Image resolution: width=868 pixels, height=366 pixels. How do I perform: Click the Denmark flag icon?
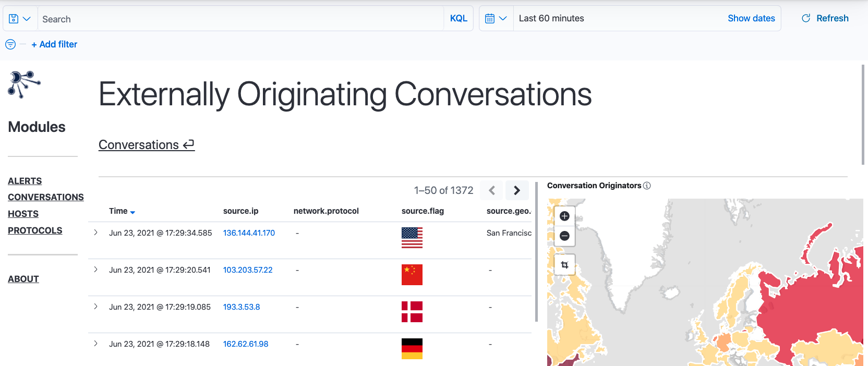point(412,312)
